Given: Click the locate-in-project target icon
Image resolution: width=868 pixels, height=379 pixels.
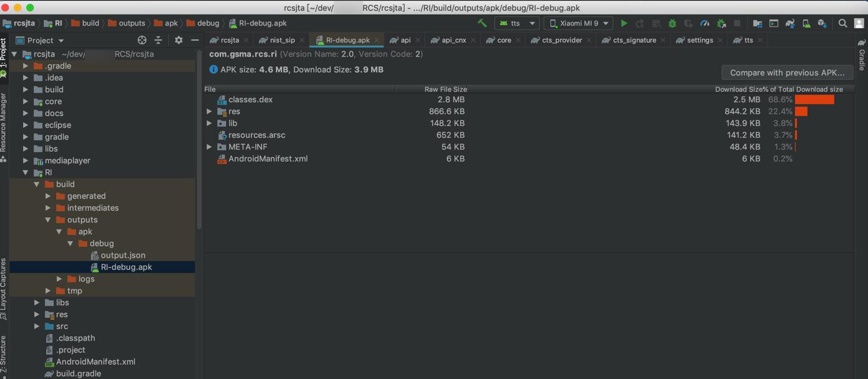Looking at the screenshot, I should click(142, 40).
